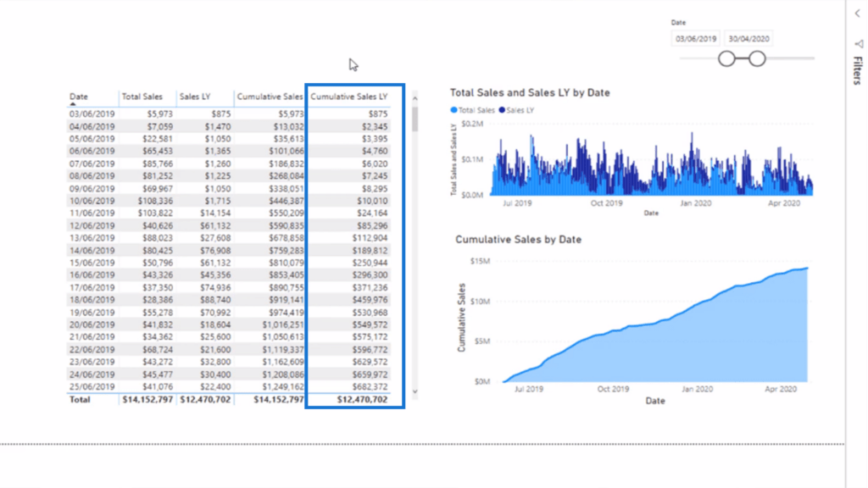Image resolution: width=868 pixels, height=488 pixels.
Task: Expand the Filters pane with the chevron
Action: point(856,14)
